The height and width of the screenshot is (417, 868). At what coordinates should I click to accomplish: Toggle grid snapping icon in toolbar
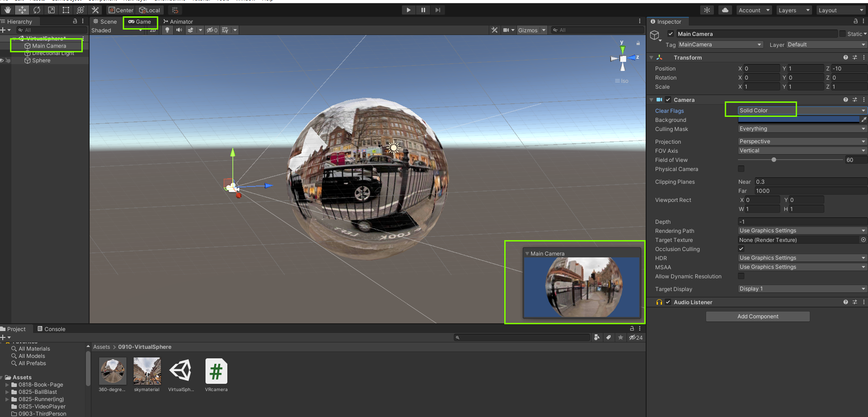pos(175,10)
